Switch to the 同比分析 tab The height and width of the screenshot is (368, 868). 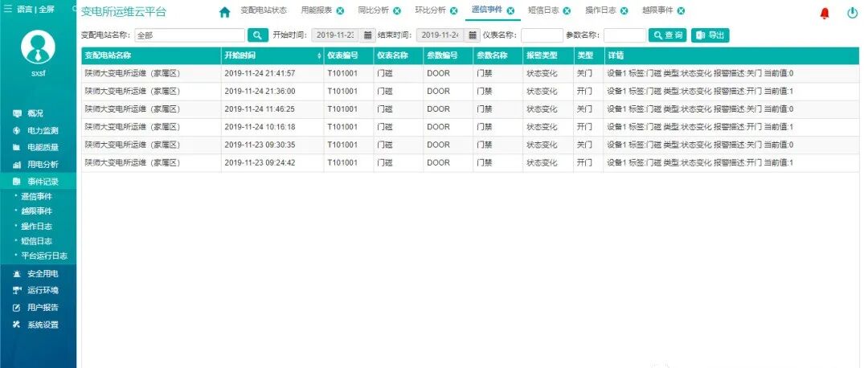coord(374,10)
